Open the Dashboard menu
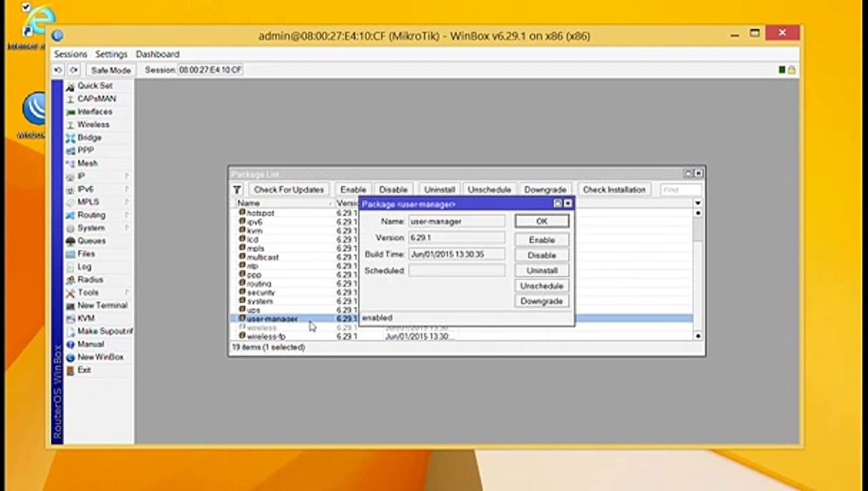Image resolution: width=868 pixels, height=491 pixels. (158, 54)
